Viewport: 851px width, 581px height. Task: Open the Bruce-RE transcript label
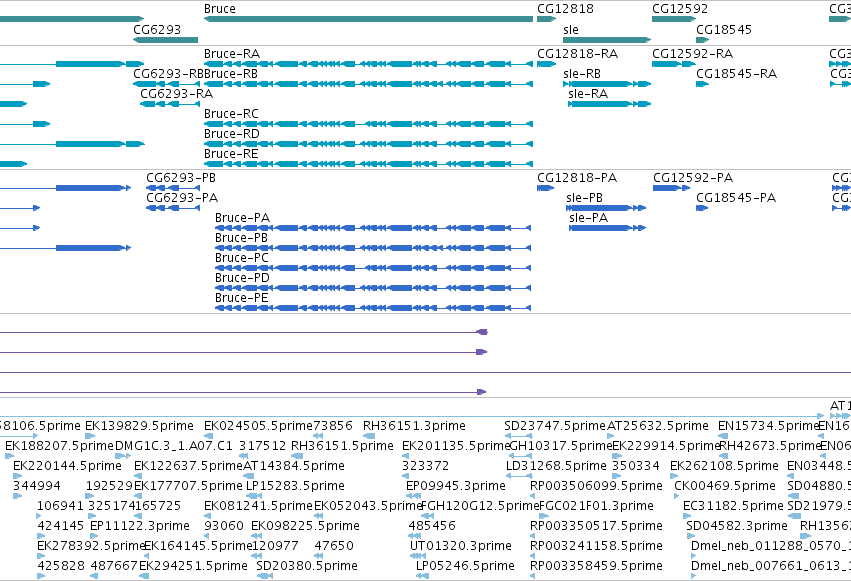[231, 154]
